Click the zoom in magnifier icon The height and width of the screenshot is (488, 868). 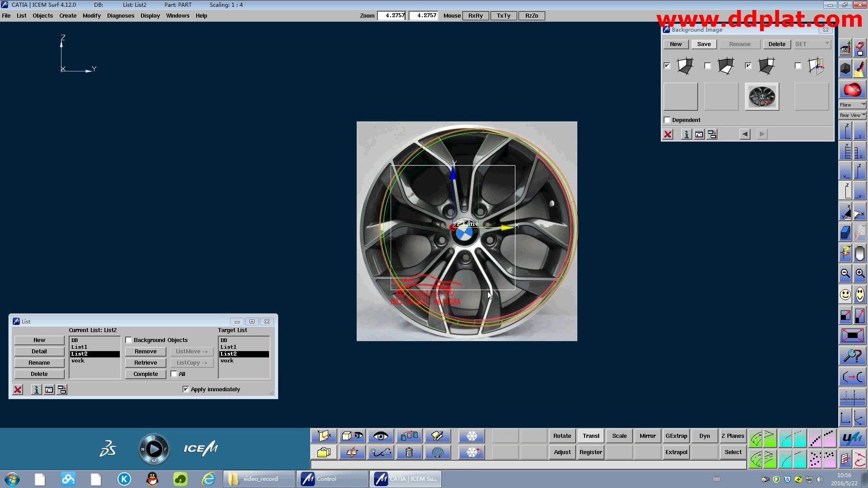[x=859, y=273]
